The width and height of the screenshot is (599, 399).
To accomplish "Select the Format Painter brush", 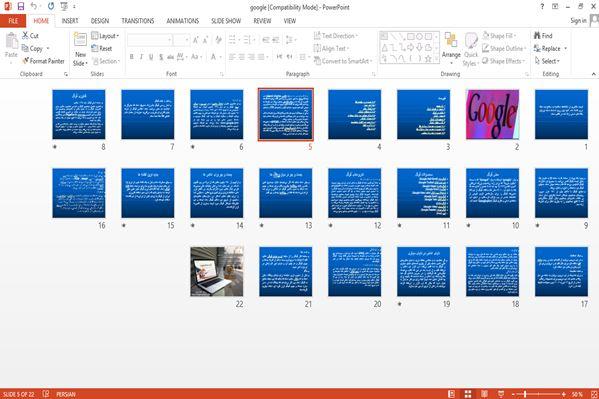I will [x=26, y=61].
